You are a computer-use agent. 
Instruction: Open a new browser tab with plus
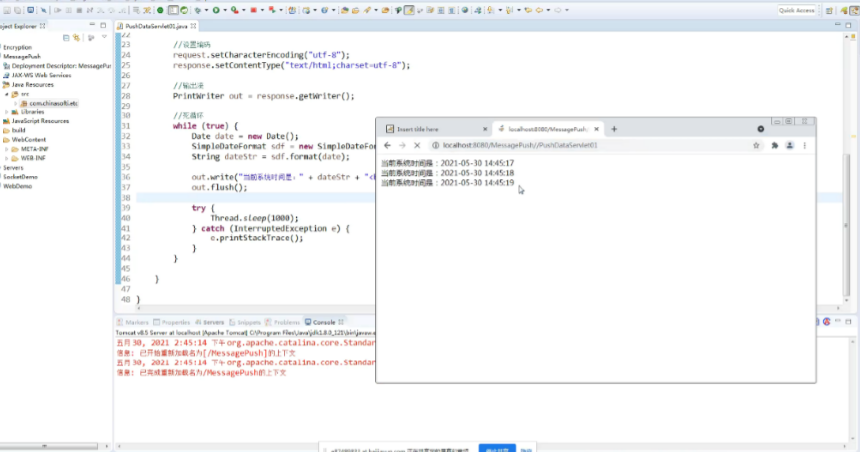[614, 129]
